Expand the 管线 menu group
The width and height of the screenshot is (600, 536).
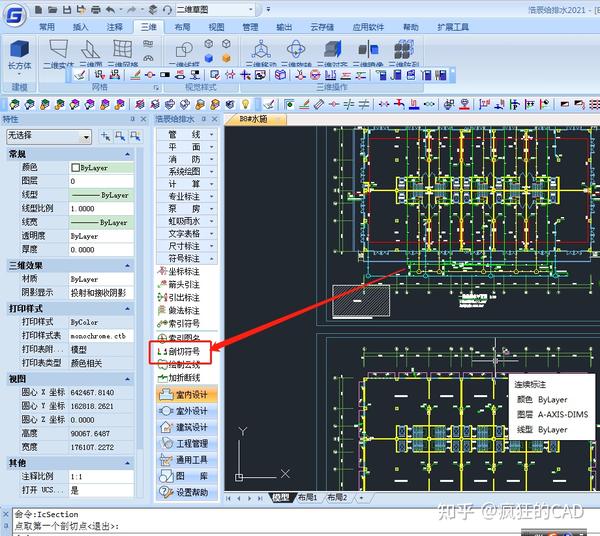click(187, 134)
